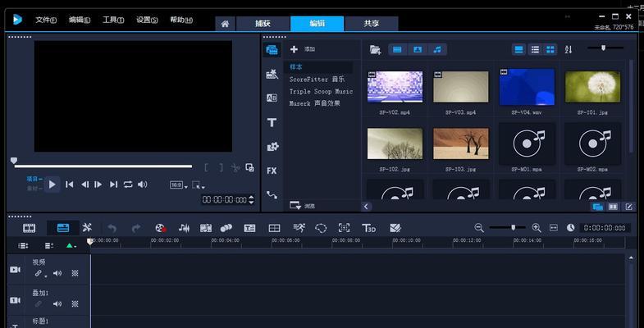Open the Instant Project templates panel

point(272,75)
